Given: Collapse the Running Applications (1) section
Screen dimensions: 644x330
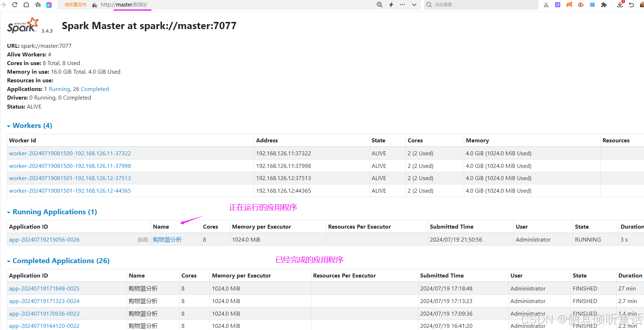Looking at the screenshot, I should tap(52, 212).
